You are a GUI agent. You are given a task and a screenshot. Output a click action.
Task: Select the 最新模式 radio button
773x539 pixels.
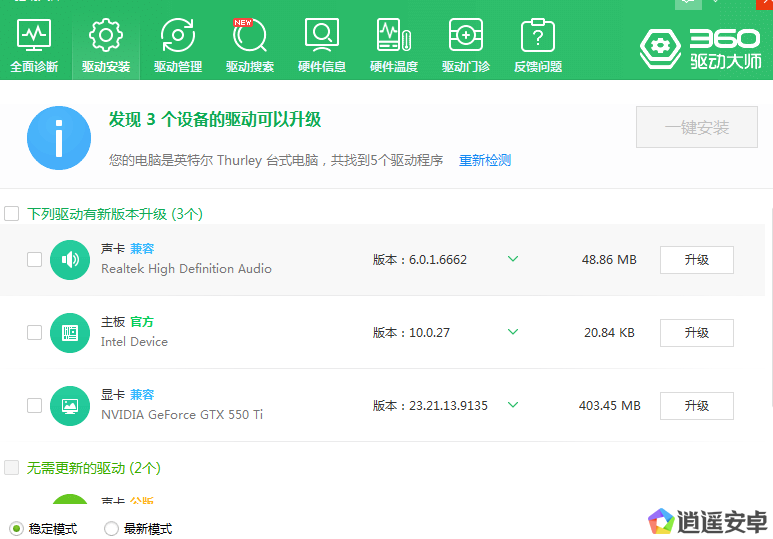pyautogui.click(x=111, y=529)
